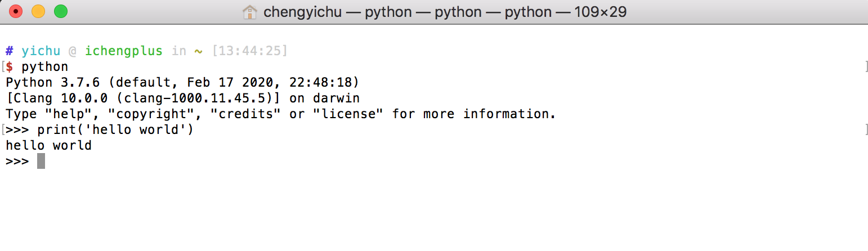The height and width of the screenshot is (251, 868).
Task: Click the hello world output line
Action: point(49,146)
